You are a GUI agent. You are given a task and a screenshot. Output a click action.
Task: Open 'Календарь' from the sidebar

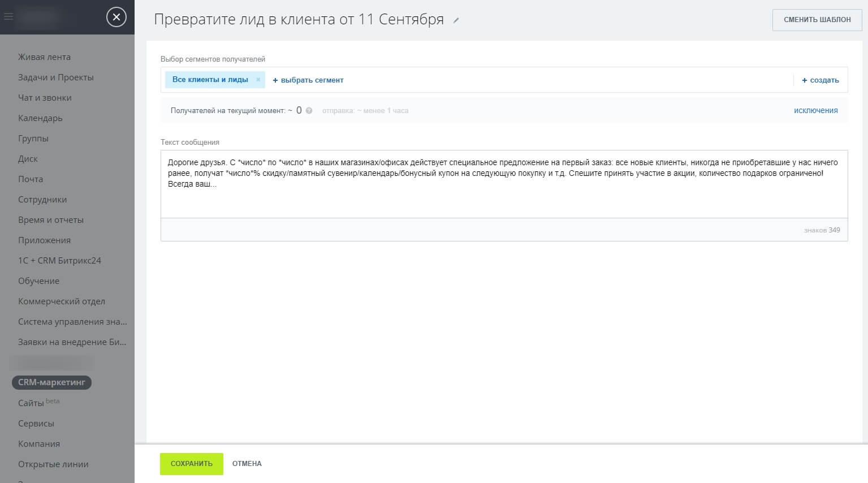pos(40,118)
